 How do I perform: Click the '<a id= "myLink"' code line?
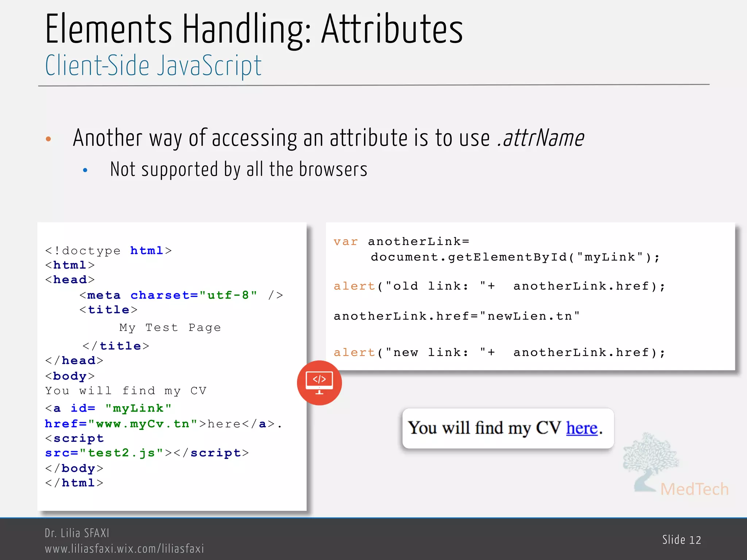[x=108, y=408]
